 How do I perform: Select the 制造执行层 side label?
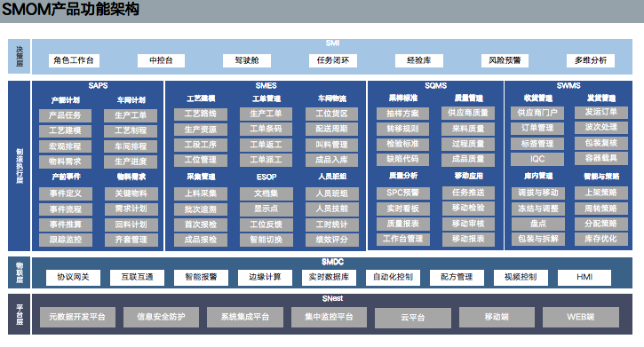(x=20, y=166)
